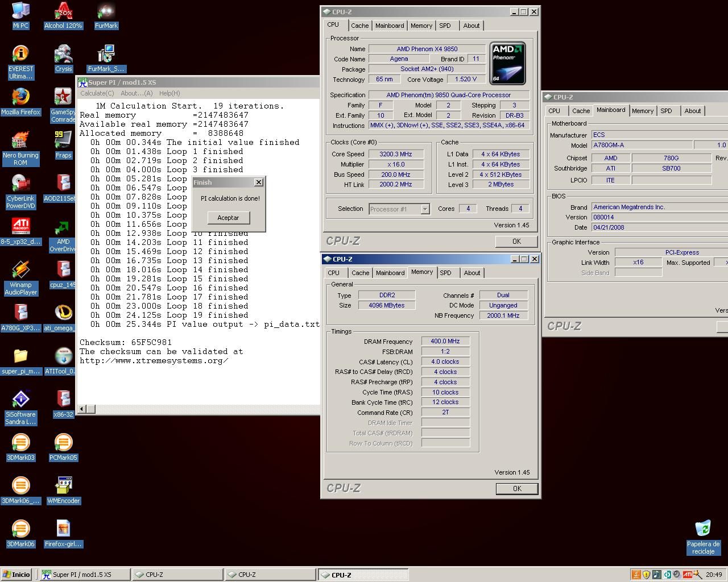Screen dimensions: 728x582
Task: Open the Nero Burning ROM icon
Action: 20,148
